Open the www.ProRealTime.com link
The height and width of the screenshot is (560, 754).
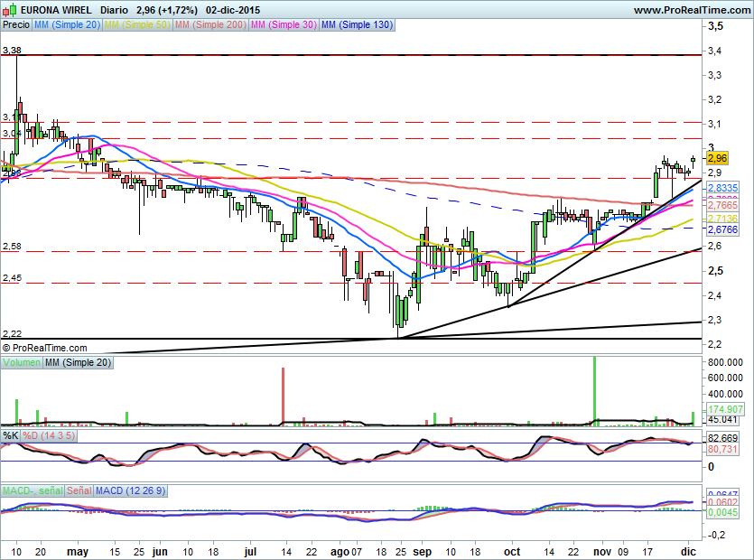691,9
